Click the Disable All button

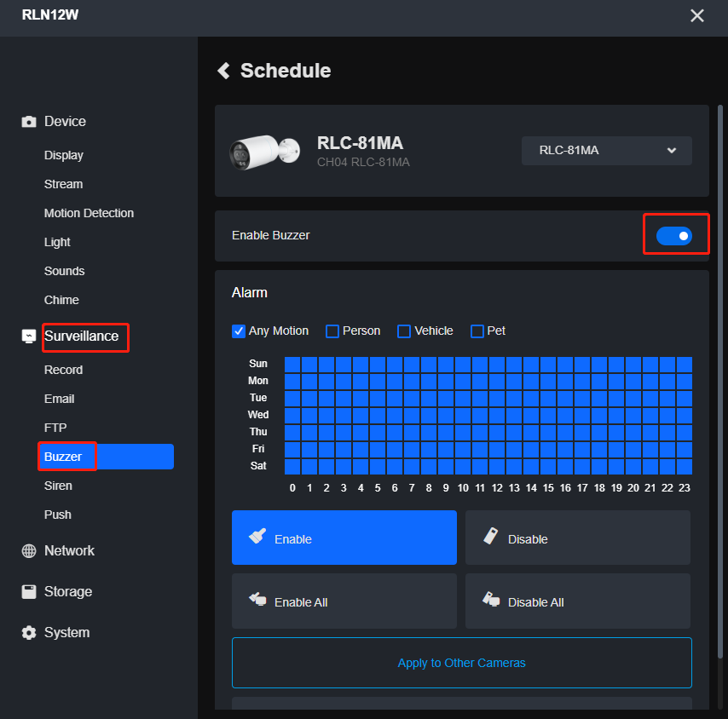[578, 601]
